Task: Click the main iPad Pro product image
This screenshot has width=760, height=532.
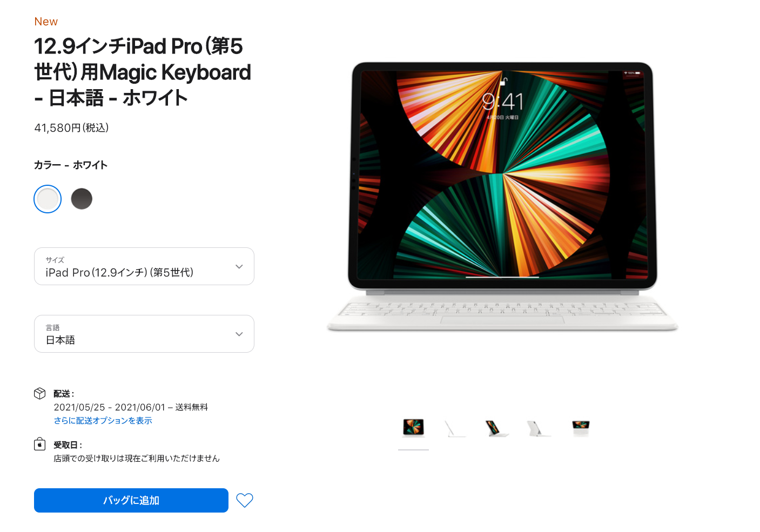Action: [x=502, y=197]
